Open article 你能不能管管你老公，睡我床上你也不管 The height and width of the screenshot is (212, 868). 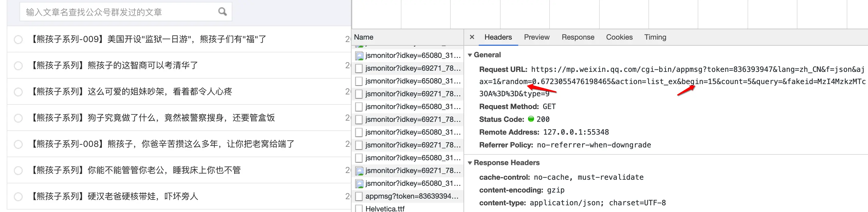(x=135, y=170)
